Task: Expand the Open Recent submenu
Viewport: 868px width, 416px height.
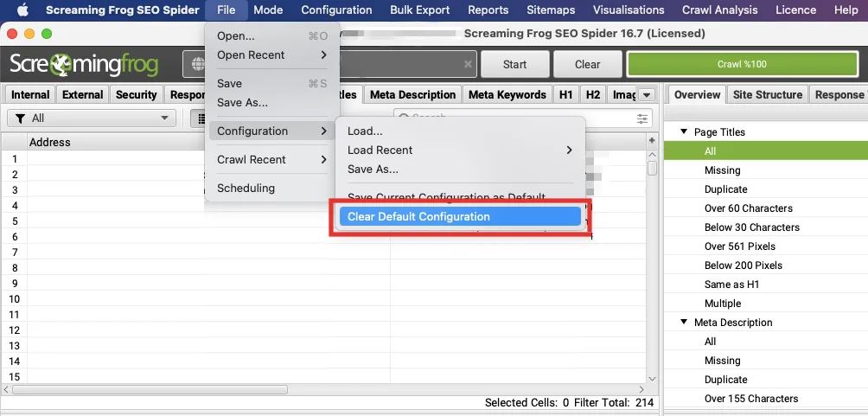Action: 271,54
